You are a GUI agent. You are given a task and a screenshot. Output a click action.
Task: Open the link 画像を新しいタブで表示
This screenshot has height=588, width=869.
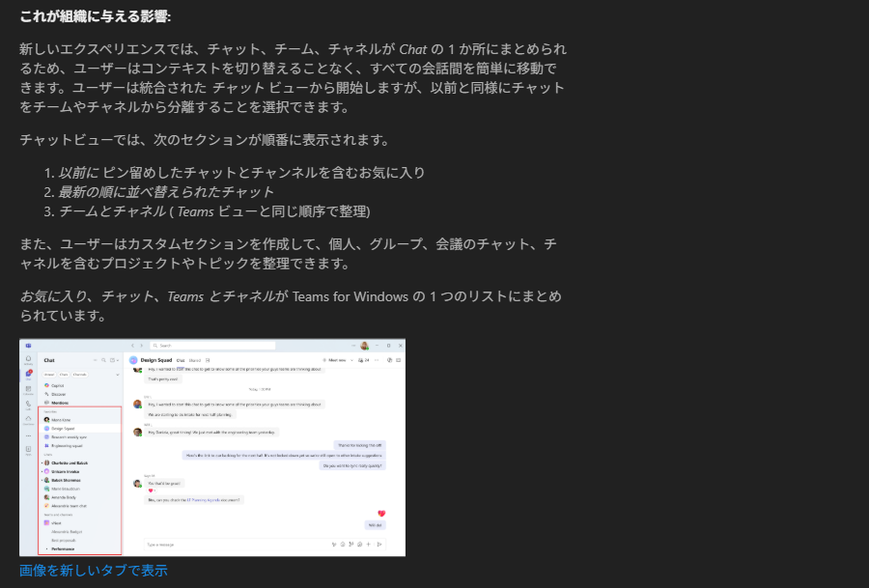click(93, 571)
